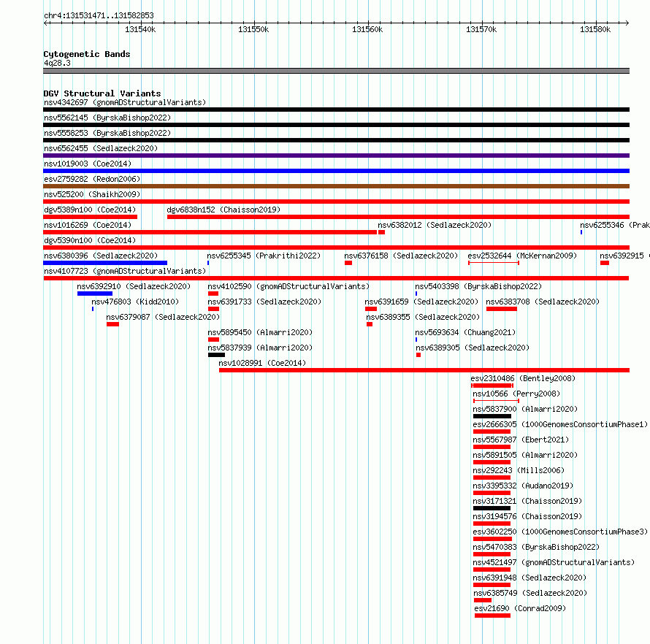Select nsv6391948 Sedlazeck2020 label

pyautogui.click(x=529, y=578)
